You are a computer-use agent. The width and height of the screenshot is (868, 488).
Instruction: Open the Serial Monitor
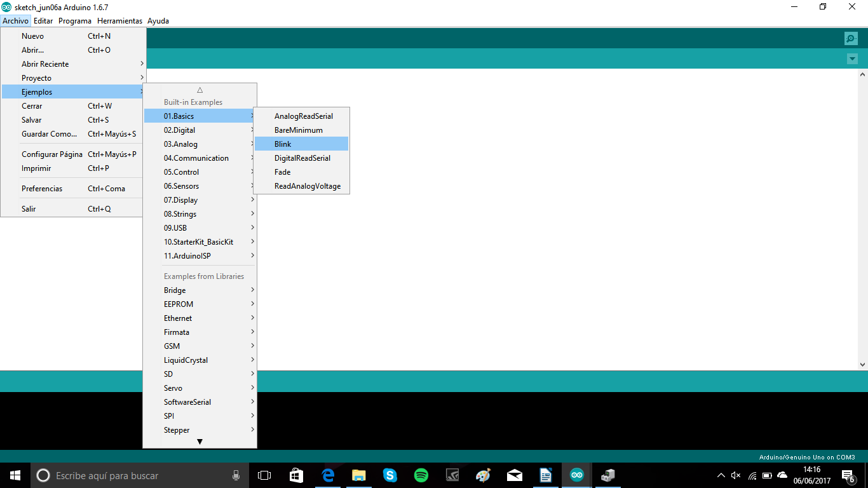click(851, 38)
